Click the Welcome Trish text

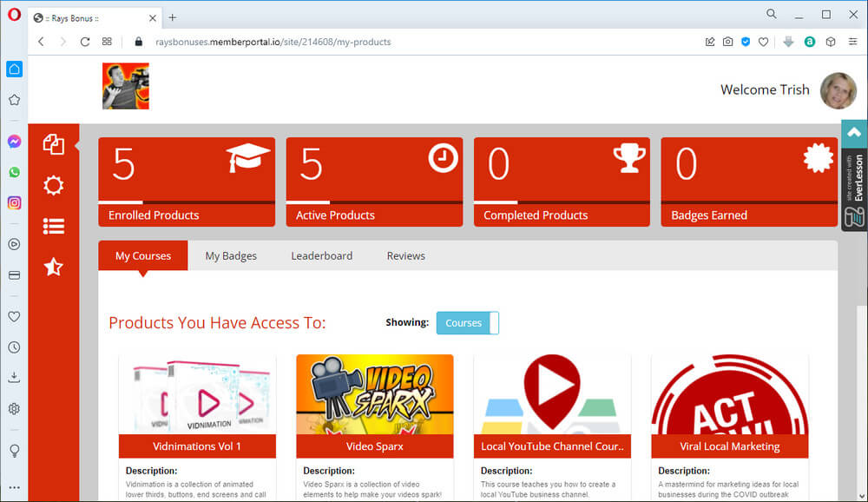click(x=765, y=89)
